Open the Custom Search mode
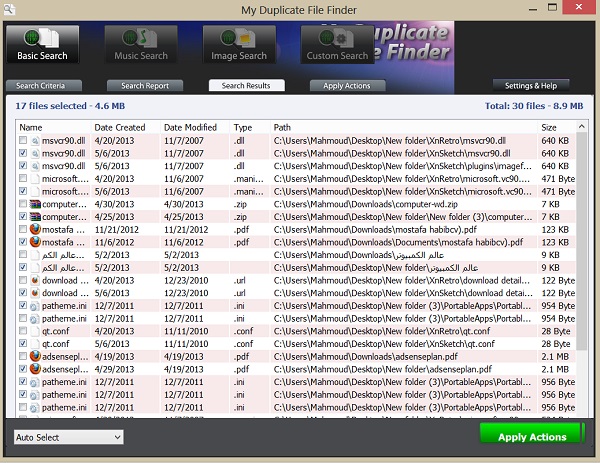The width and height of the screenshot is (600, 463). pos(337,44)
